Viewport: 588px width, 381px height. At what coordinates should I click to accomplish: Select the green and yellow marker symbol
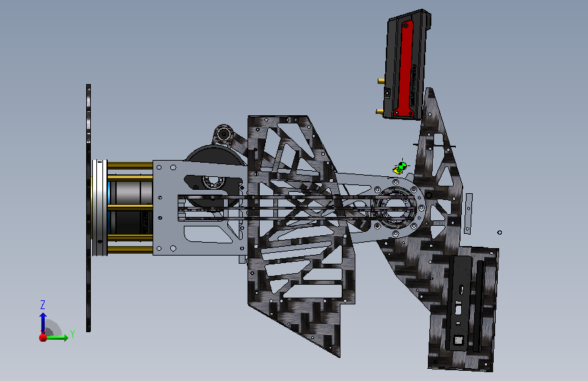400,167
